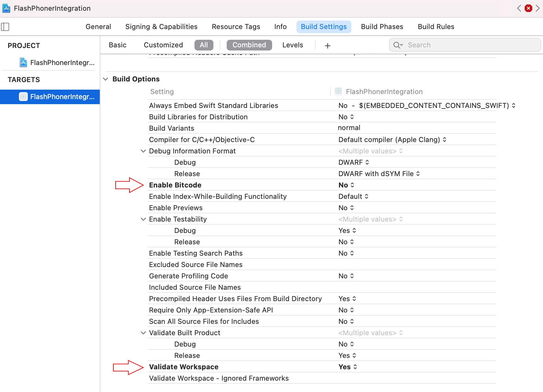
Task: Change Enable Bitcode value popup
Action: (x=346, y=185)
